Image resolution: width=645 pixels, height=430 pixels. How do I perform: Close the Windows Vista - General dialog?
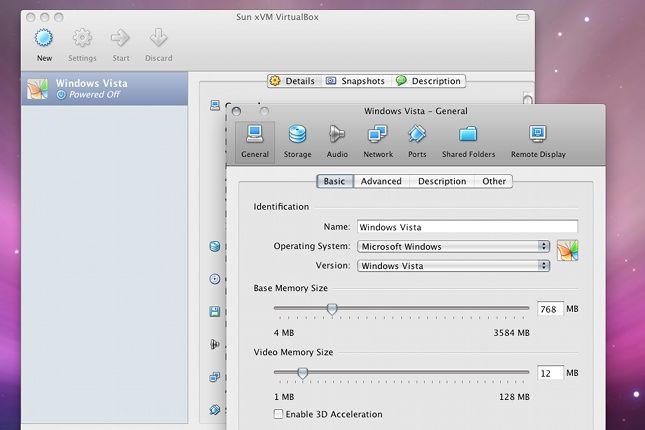[236, 112]
